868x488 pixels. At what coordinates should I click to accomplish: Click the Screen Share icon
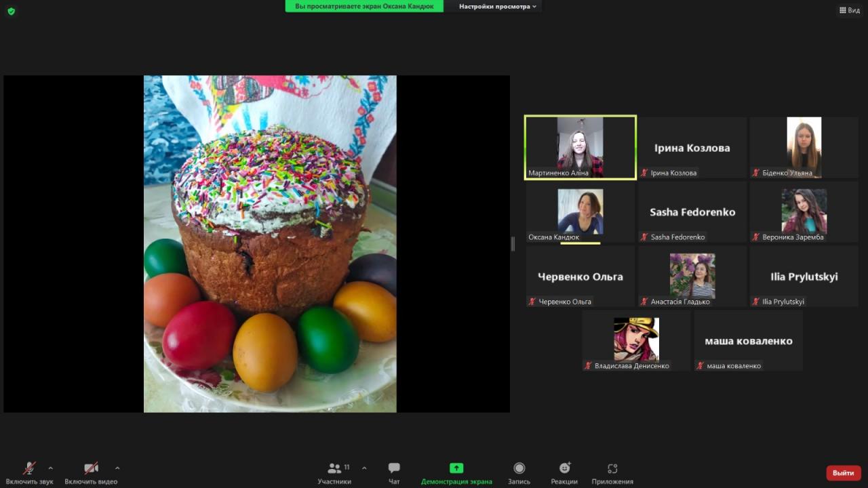coord(456,468)
